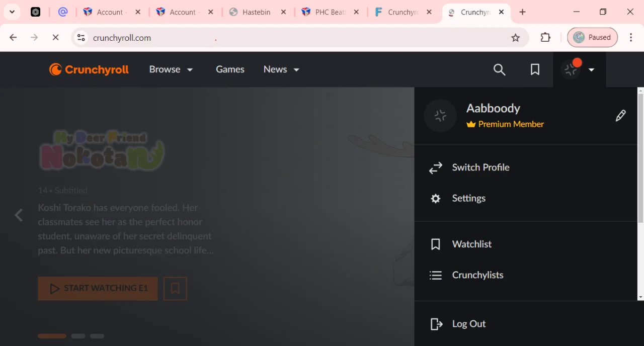
Task: Edit profile with the pencil icon
Action: [x=621, y=116]
